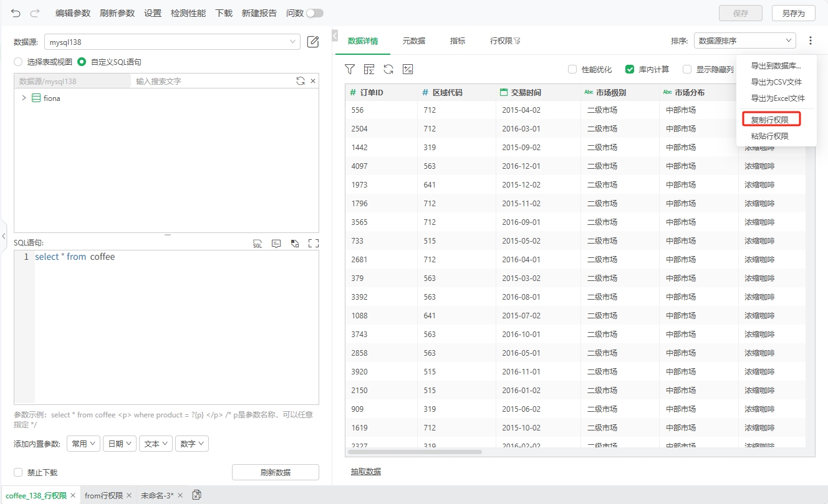Click the refresh icon in the data table toolbar
Screen dimensions: 828x504
[x=388, y=69]
